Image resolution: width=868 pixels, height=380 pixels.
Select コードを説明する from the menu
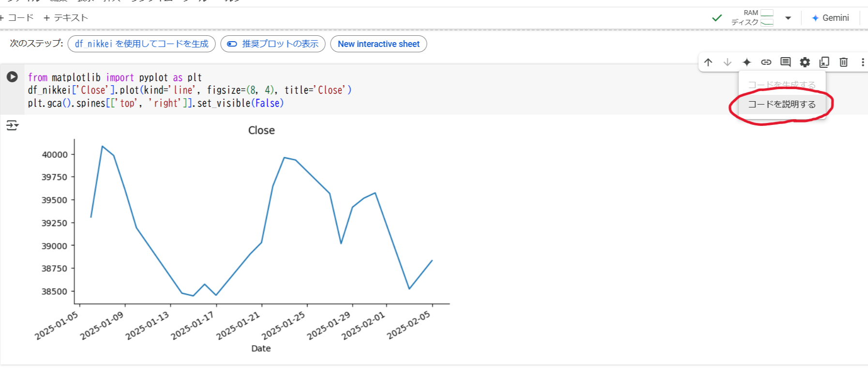(x=782, y=104)
